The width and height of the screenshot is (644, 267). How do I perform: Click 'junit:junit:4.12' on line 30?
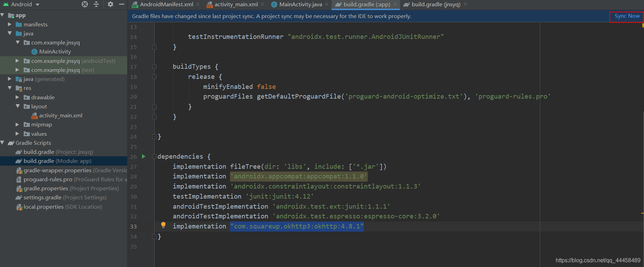tap(279, 197)
